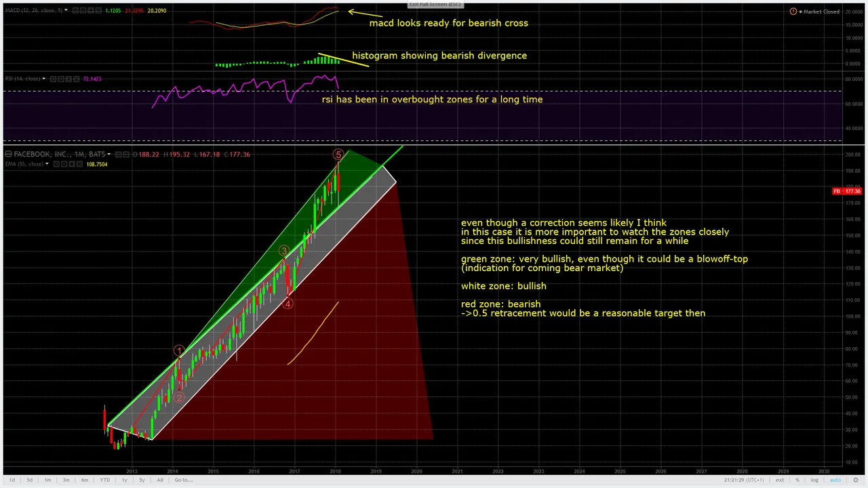868x488 pixels.
Task: Toggle extended hours with ext
Action: click(x=779, y=480)
